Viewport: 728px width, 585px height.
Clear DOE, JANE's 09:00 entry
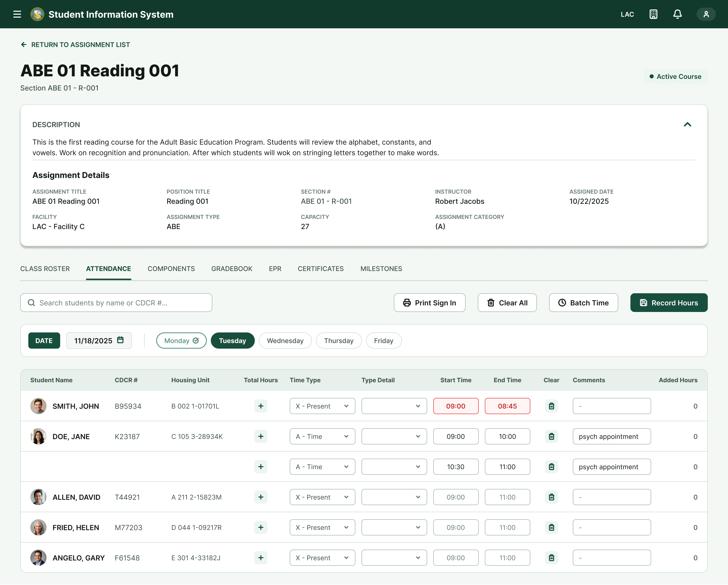[x=551, y=436]
